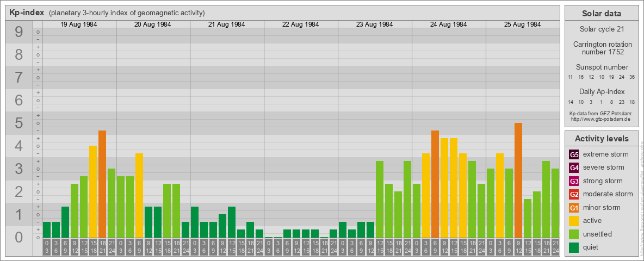Click the 20 Aug 1984 date header
Screen dimensions: 644x261
[x=153, y=24]
